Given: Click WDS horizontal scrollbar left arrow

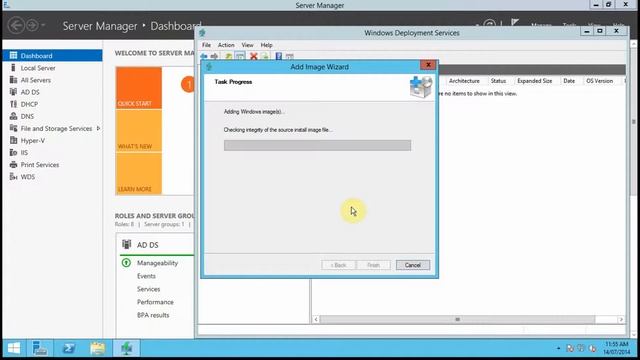Looking at the screenshot, I should [x=316, y=319].
